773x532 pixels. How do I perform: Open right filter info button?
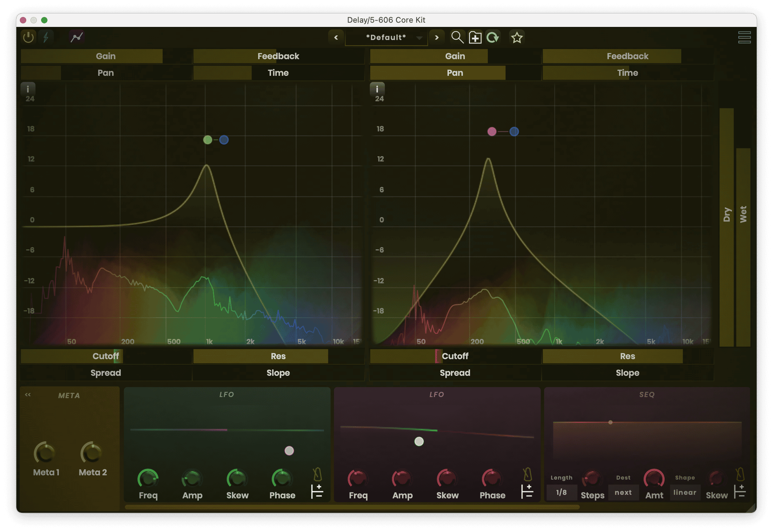click(377, 89)
